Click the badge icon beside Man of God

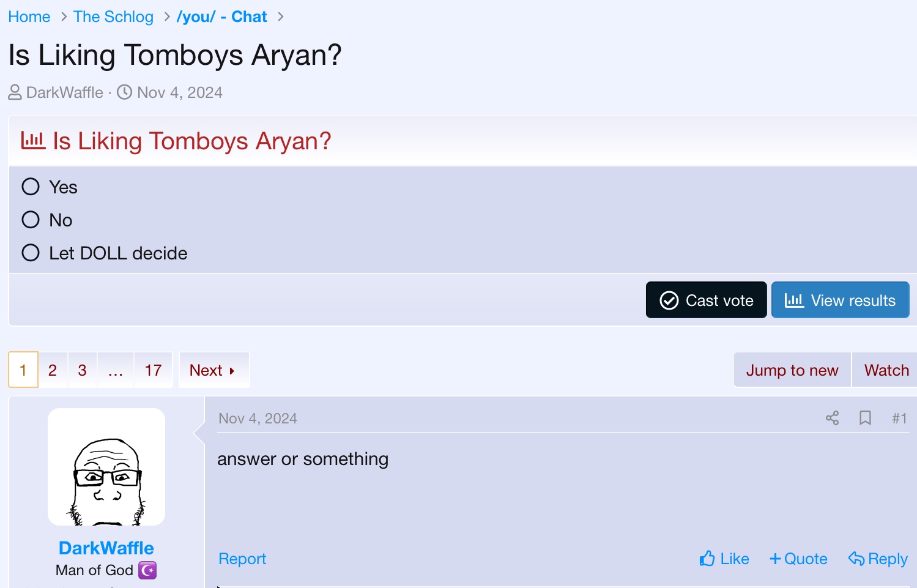pyautogui.click(x=147, y=570)
